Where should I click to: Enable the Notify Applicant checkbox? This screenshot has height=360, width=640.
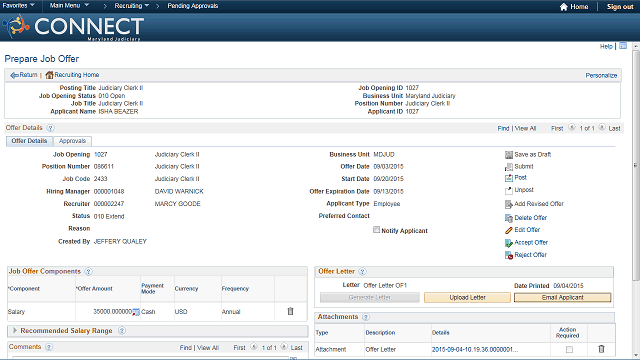pyautogui.click(x=376, y=230)
